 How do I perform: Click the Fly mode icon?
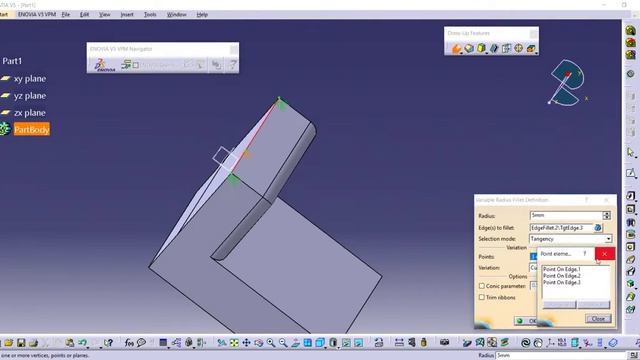pyautogui.click(x=222, y=342)
